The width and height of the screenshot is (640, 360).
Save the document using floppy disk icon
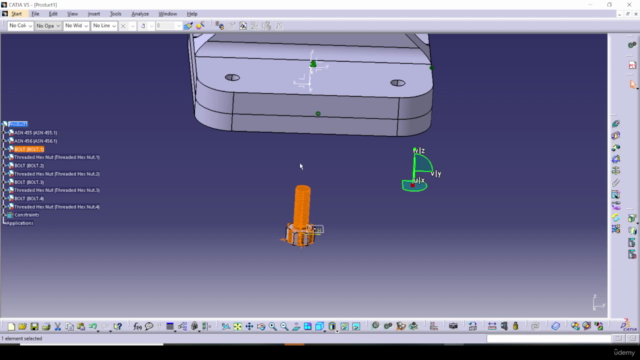click(x=34, y=326)
